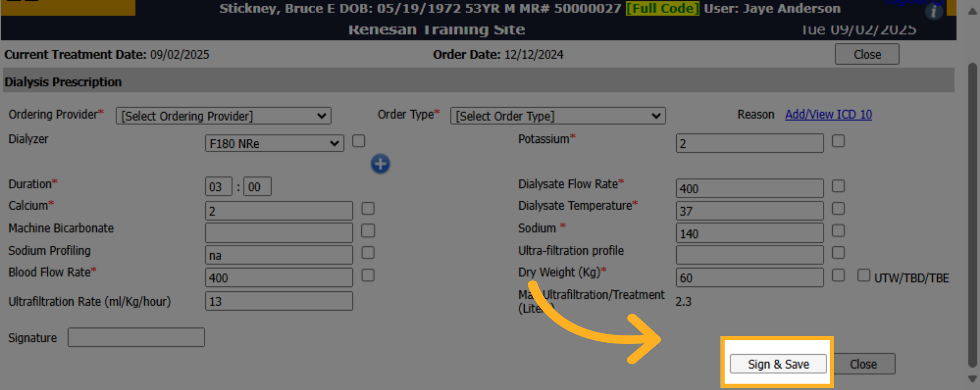The image size is (980, 390).
Task: Enable the Calcium row checkbox
Action: pyautogui.click(x=368, y=208)
